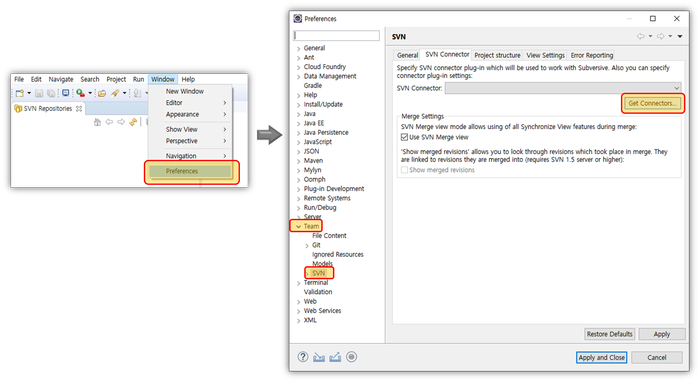Collapse the Team tree node
This screenshot has width=700, height=382.
[x=298, y=226]
